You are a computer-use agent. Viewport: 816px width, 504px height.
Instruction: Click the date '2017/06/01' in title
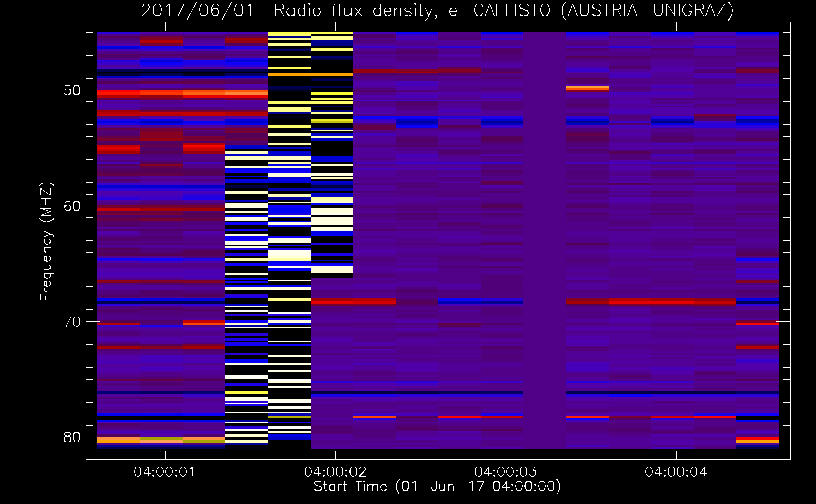198,11
